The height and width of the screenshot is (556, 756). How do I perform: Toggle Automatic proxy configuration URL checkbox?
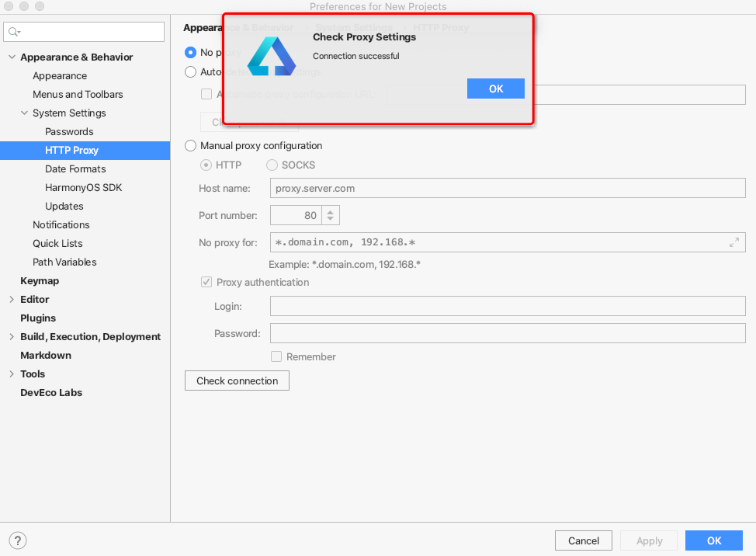(206, 94)
